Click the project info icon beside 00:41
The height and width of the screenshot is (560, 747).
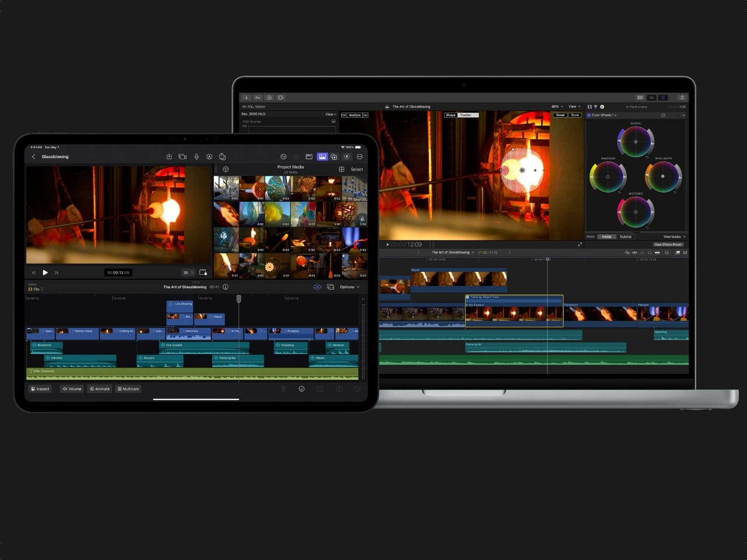click(x=225, y=287)
